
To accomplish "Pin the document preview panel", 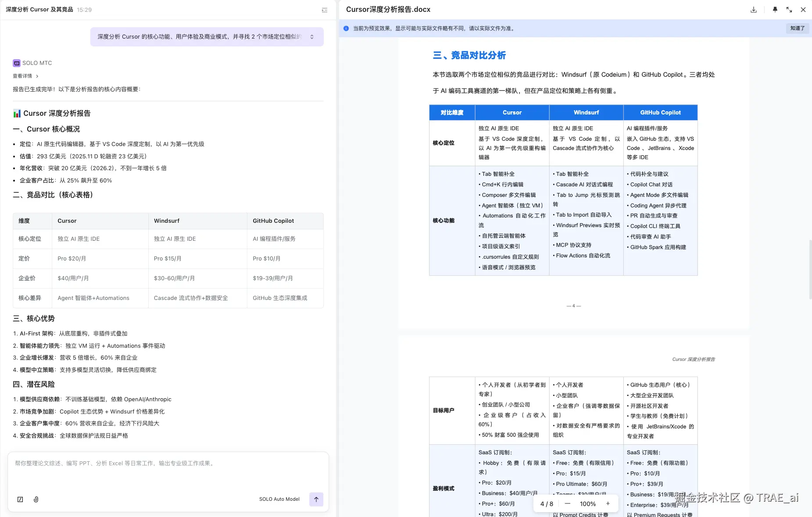I will tap(775, 10).
